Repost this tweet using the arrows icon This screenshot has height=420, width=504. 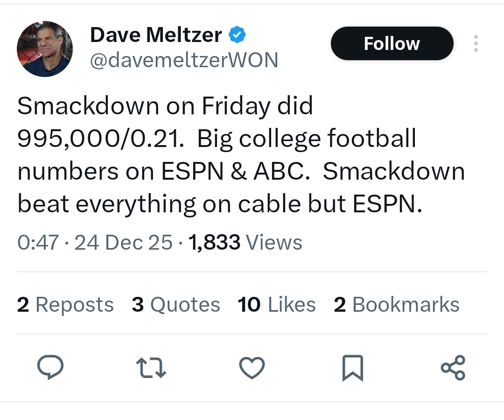[x=151, y=368]
